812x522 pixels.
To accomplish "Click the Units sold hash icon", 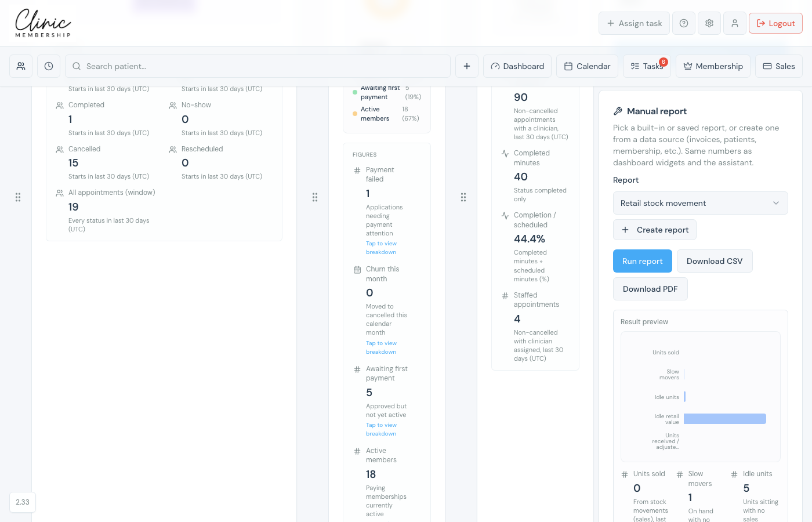I will coord(625,474).
